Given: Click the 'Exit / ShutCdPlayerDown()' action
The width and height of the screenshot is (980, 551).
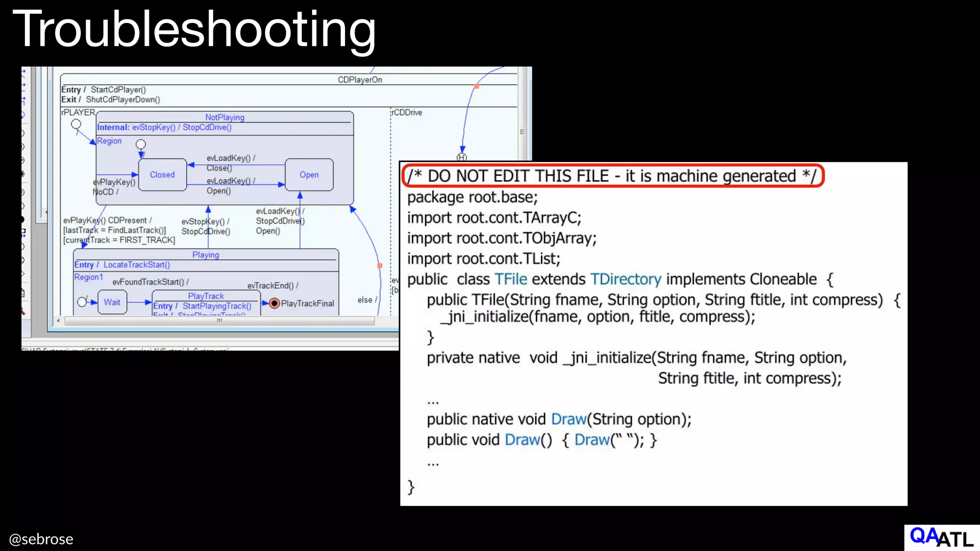Looking at the screenshot, I should 111,99.
